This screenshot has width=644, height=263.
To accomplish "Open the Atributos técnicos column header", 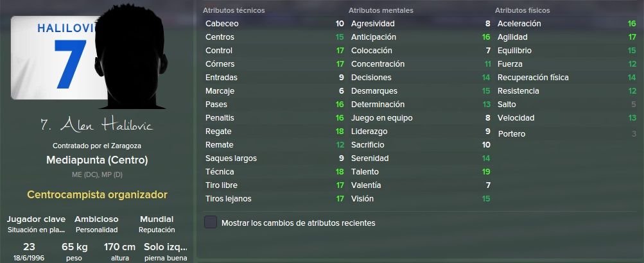I will [x=234, y=10].
